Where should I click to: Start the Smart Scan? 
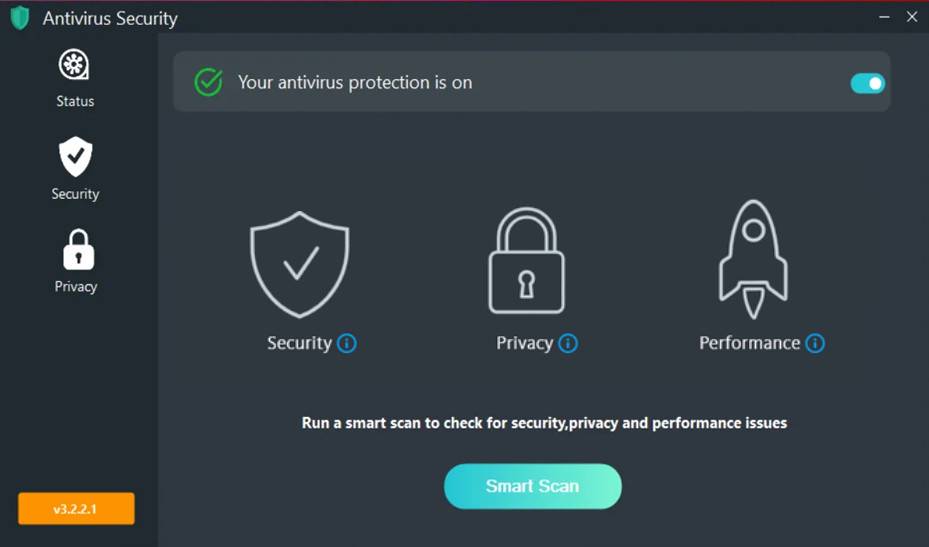[532, 486]
